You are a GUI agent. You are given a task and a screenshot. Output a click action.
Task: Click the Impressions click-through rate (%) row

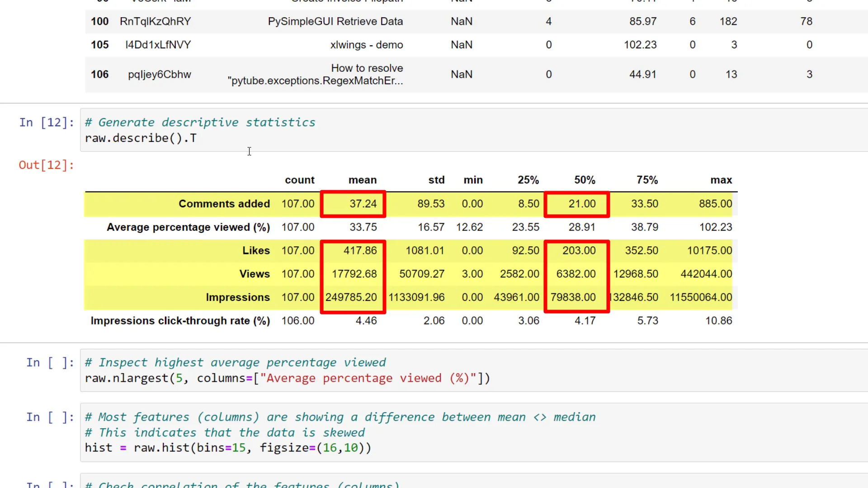(x=179, y=321)
